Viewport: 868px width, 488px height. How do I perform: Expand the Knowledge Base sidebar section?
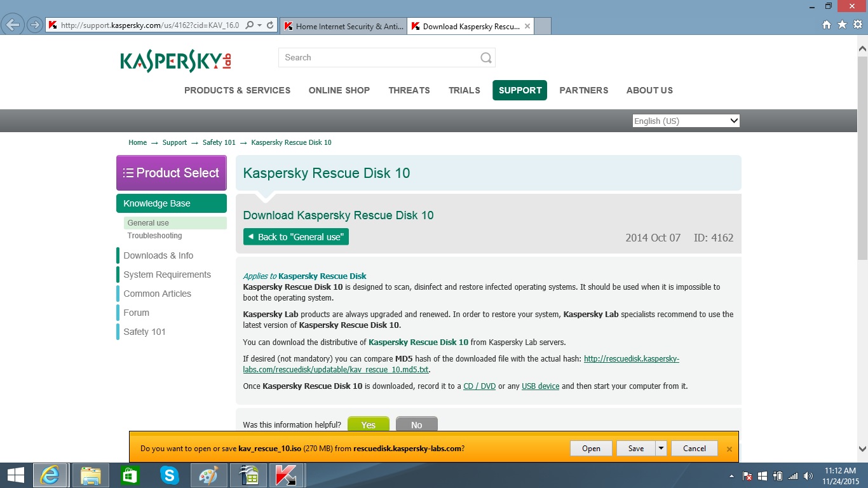pyautogui.click(x=172, y=203)
